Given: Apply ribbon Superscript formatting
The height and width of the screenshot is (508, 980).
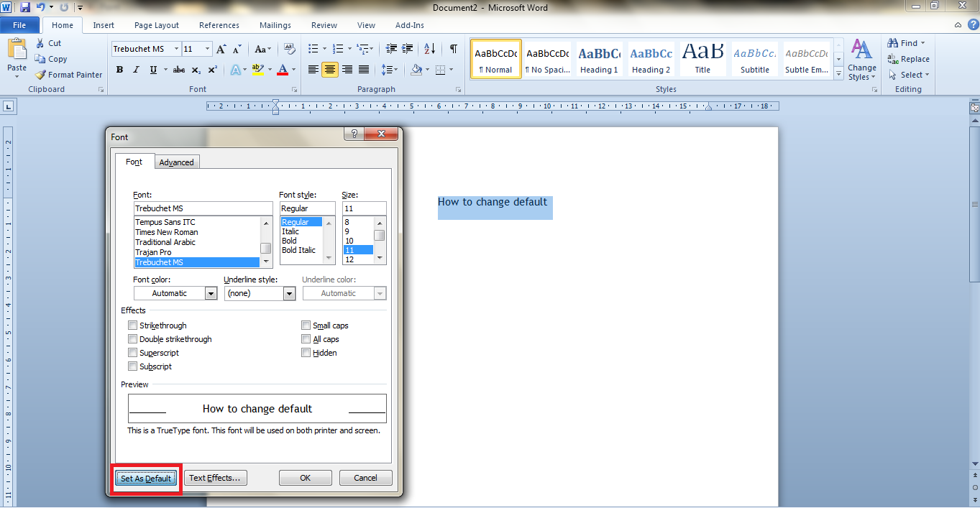Looking at the screenshot, I should click(213, 70).
